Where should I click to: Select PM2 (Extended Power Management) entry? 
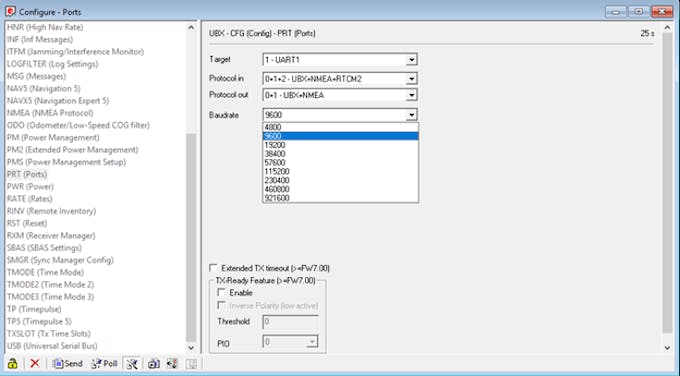pyautogui.click(x=72, y=150)
